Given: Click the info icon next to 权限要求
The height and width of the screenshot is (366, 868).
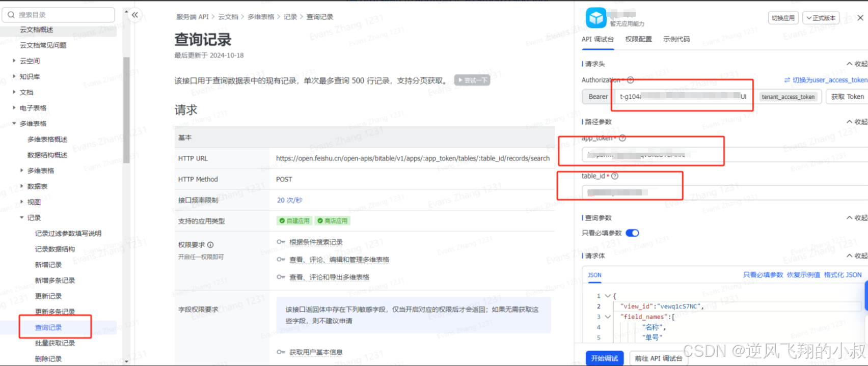Looking at the screenshot, I should pyautogui.click(x=210, y=245).
